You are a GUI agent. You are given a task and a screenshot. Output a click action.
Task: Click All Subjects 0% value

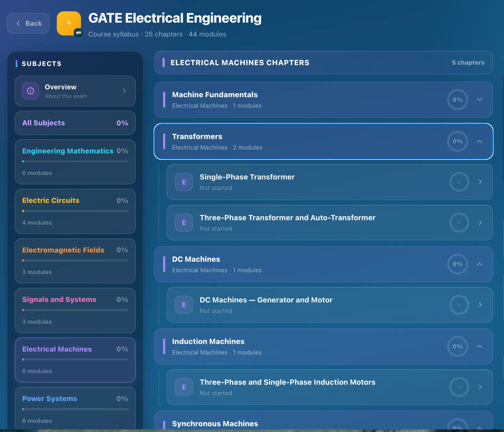coord(122,123)
